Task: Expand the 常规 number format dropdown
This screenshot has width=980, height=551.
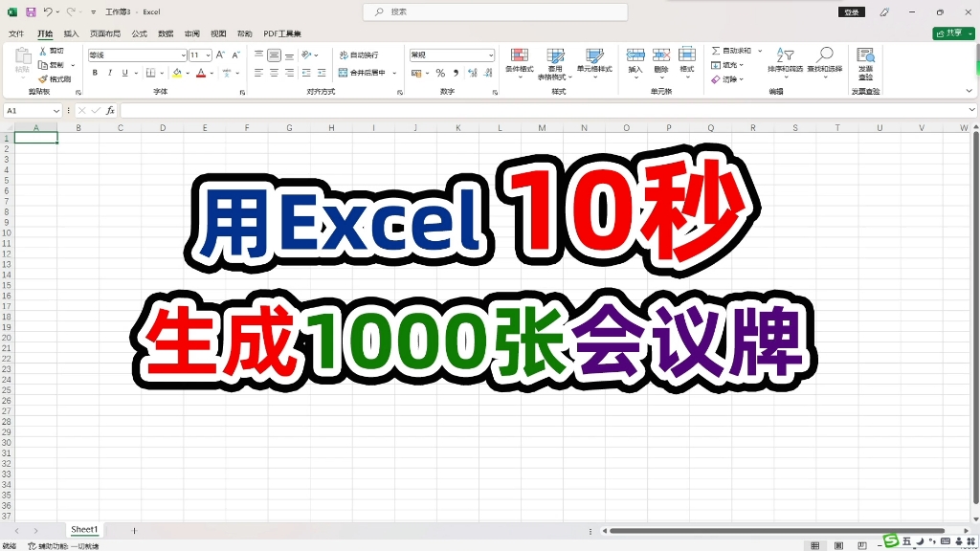Action: pyautogui.click(x=492, y=55)
